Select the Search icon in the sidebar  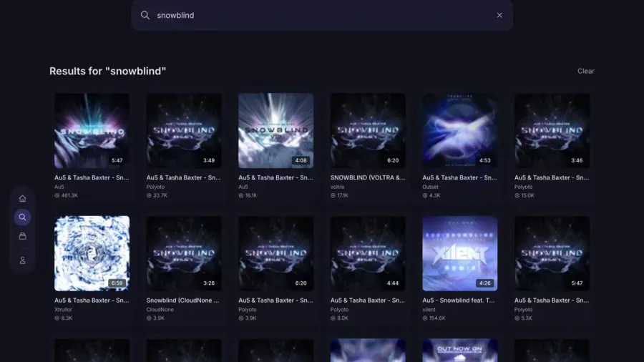coord(23,217)
